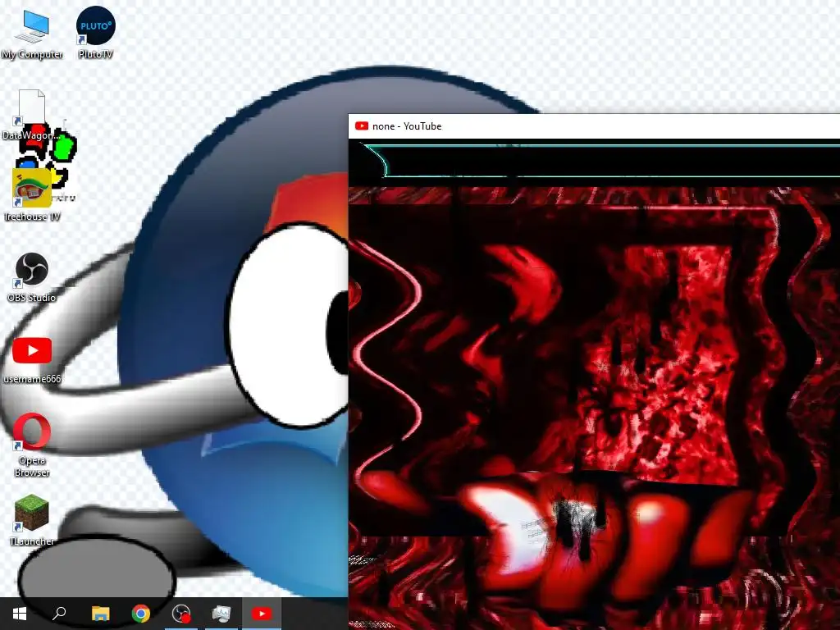This screenshot has height=630, width=840.
Task: Open the system monitor taskbar icon
Action: 221,614
